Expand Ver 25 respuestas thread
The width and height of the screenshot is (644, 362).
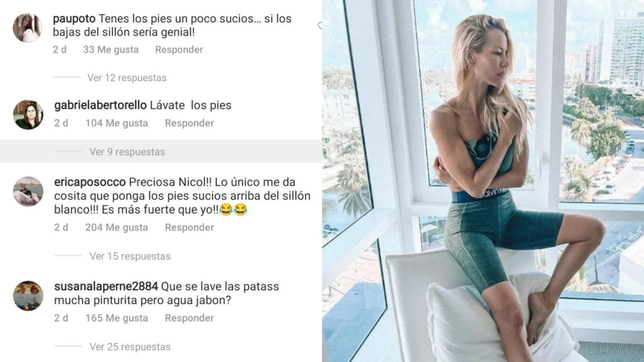[130, 347]
